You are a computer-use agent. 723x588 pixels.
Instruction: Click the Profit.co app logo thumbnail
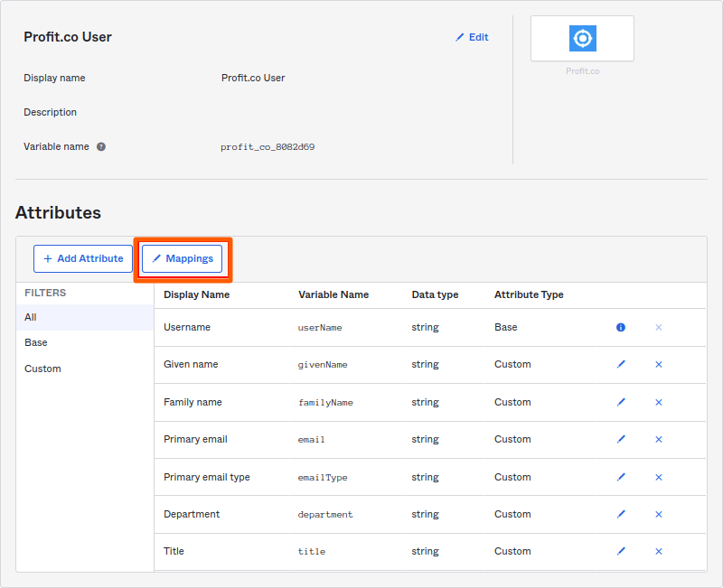582,39
